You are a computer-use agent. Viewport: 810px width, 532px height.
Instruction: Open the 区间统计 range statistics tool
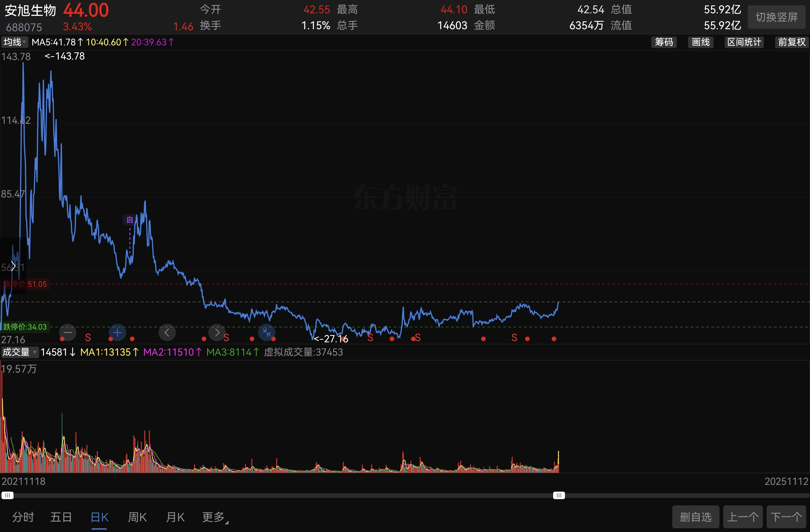tap(744, 42)
